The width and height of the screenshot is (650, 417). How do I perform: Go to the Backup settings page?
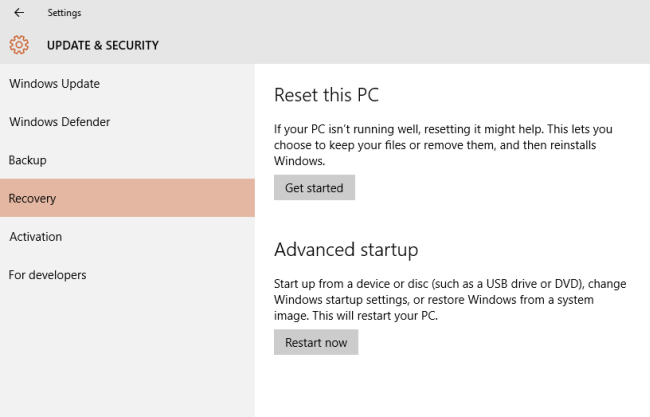pos(28,160)
